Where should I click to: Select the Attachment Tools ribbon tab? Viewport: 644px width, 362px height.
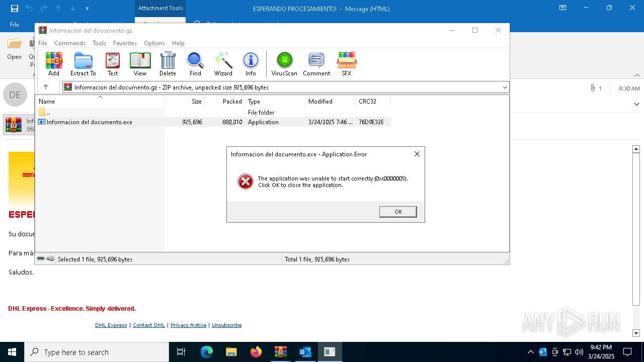click(x=160, y=8)
